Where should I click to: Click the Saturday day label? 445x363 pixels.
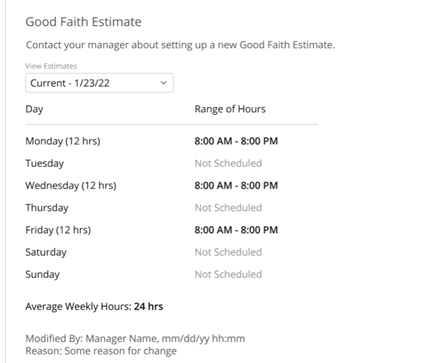pyautogui.click(x=46, y=252)
